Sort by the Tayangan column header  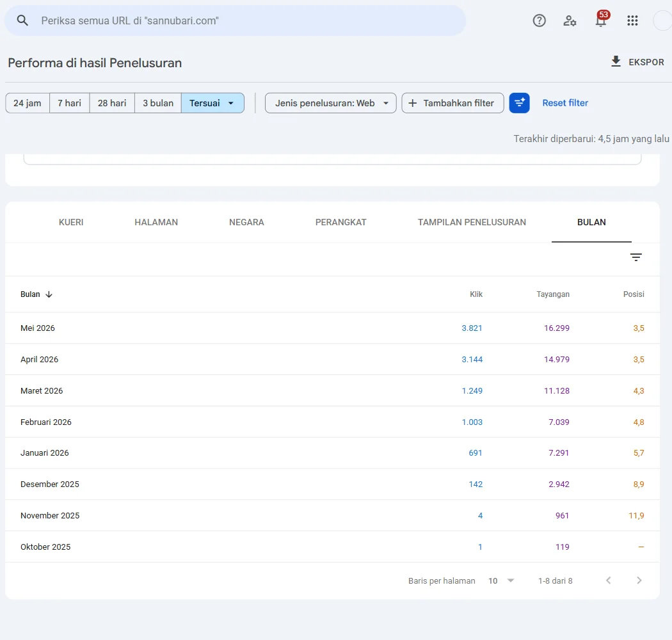coord(553,294)
